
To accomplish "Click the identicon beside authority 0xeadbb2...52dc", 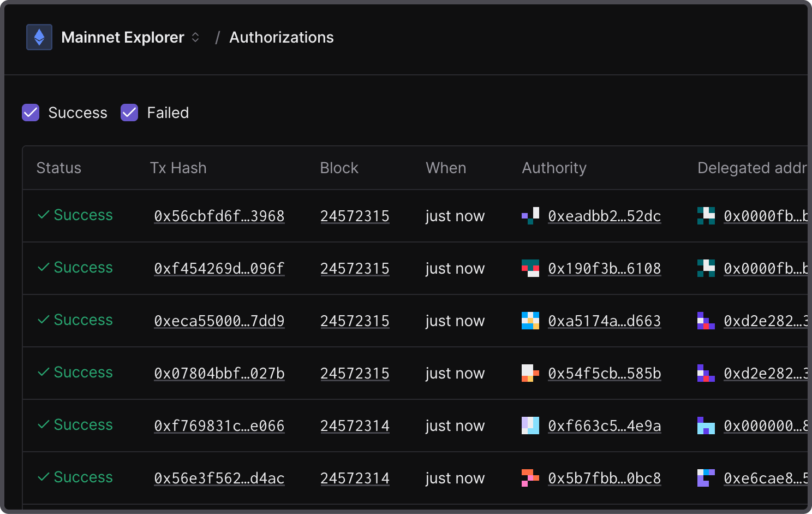I will [530, 216].
